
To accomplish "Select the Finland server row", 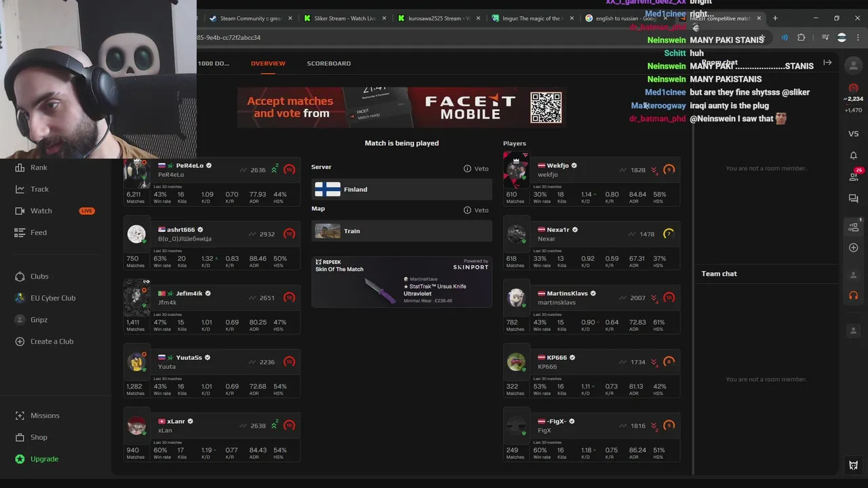I will tap(401, 190).
